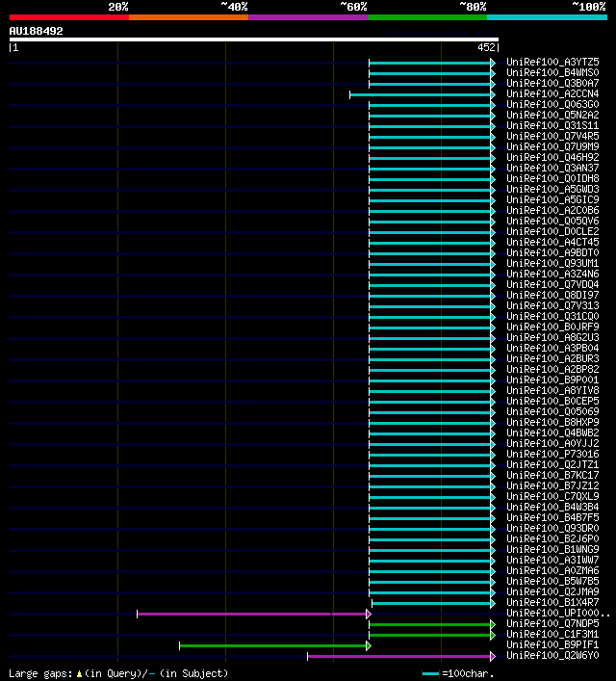This screenshot has width=616, height=681.
Task: Click the UniRef100_B4B7F5 subject label
Action: tap(552, 517)
